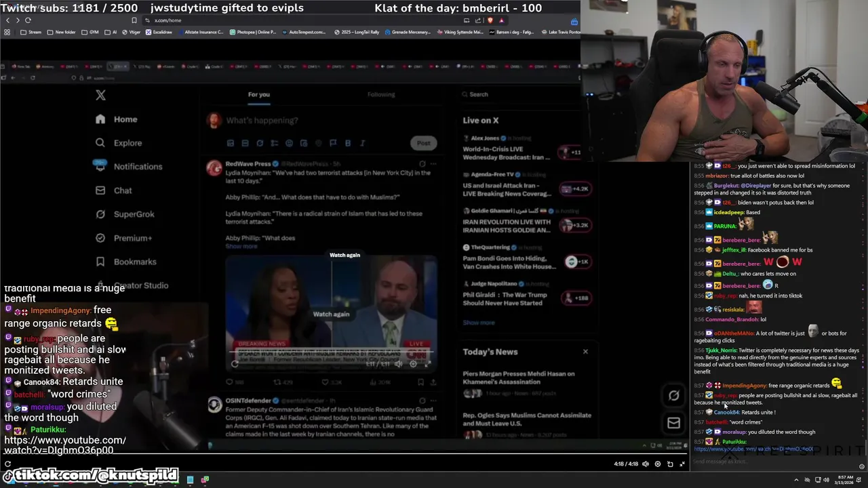Exit fullscreen on main video player
Screen dimensions: 868x488
(x=682, y=464)
